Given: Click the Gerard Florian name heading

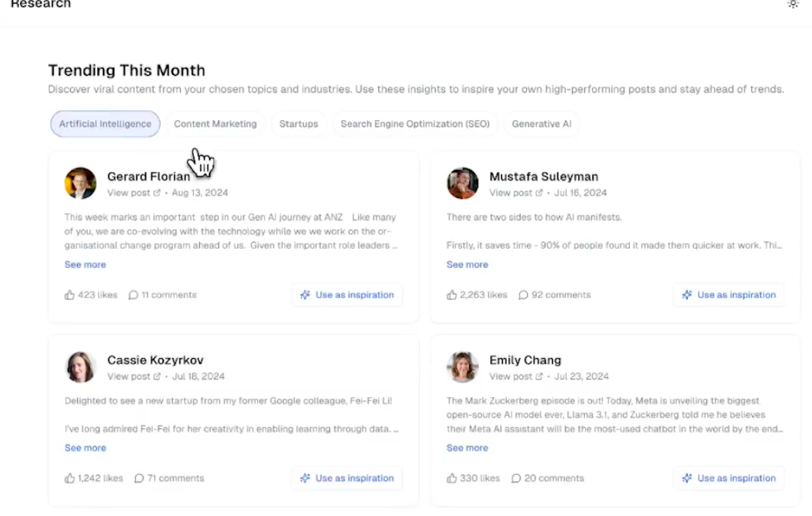Looking at the screenshot, I should coord(149,177).
